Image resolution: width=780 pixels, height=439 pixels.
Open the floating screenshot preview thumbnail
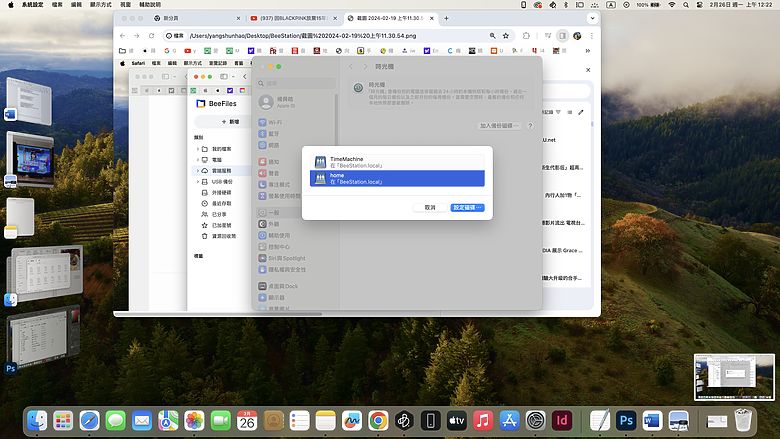coord(734,377)
